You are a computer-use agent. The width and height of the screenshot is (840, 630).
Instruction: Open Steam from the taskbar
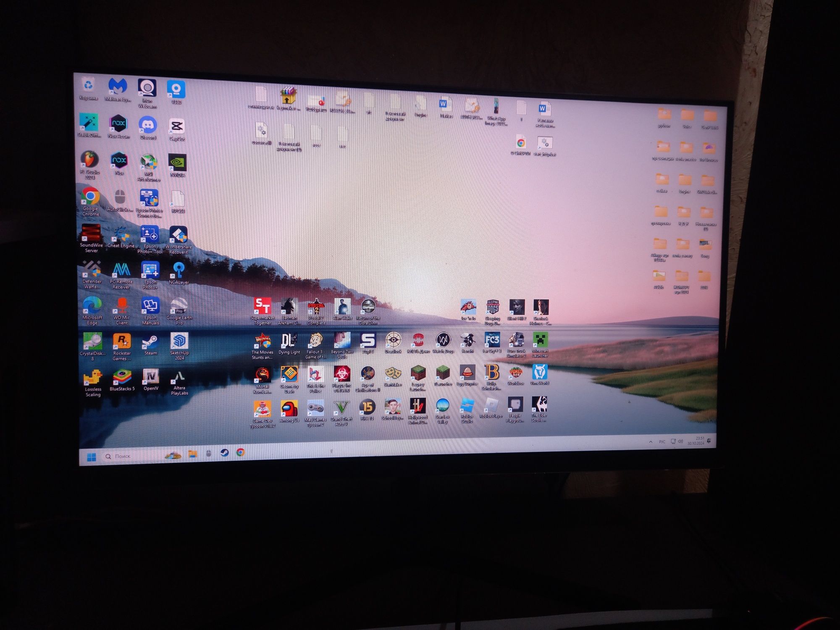[224, 453]
